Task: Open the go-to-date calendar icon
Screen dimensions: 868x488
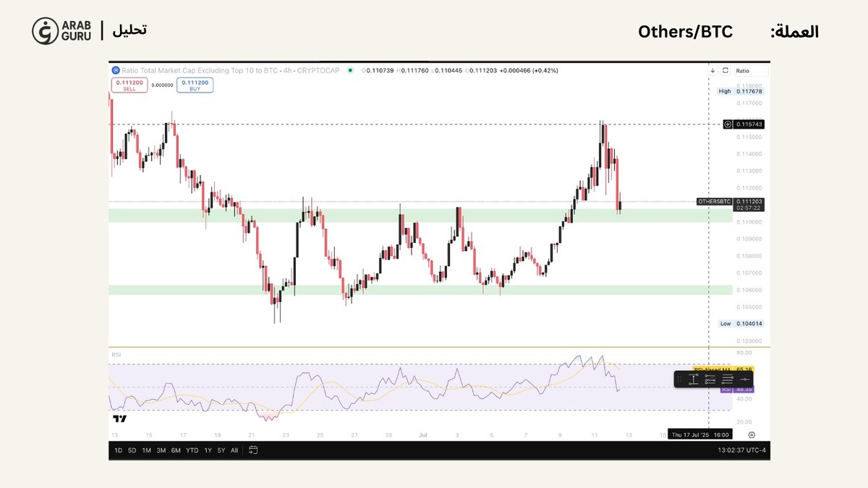Action: [253, 450]
